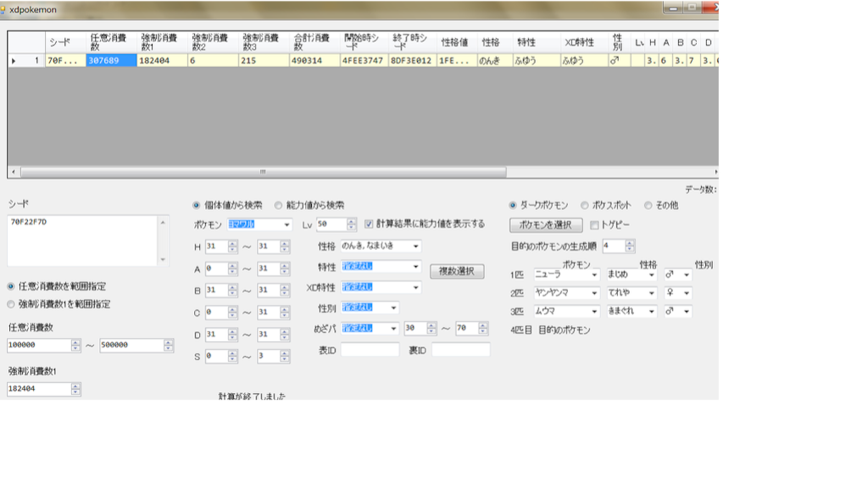Click the 複数選択 button
Screen dimensions: 868x488
pyautogui.click(x=457, y=271)
